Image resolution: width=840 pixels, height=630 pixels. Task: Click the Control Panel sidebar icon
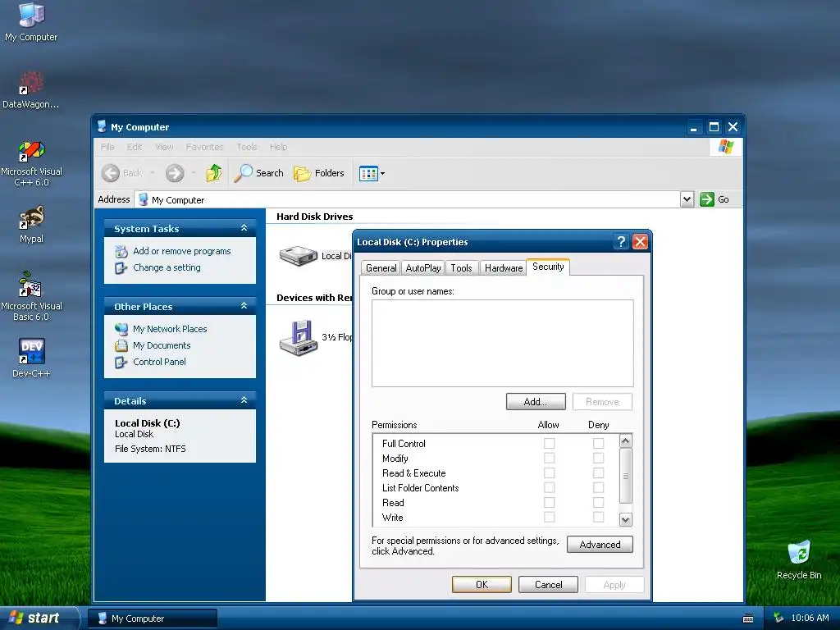coord(121,362)
